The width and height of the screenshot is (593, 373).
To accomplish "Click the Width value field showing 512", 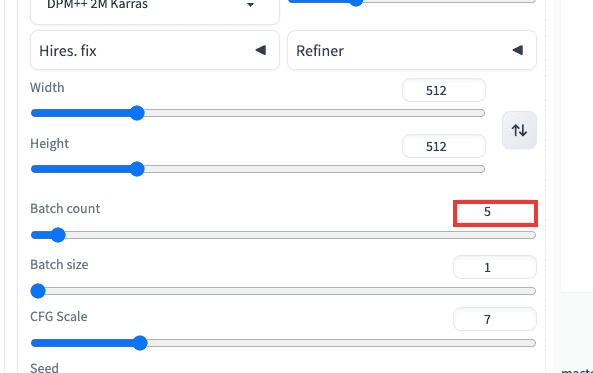I will pos(444,90).
